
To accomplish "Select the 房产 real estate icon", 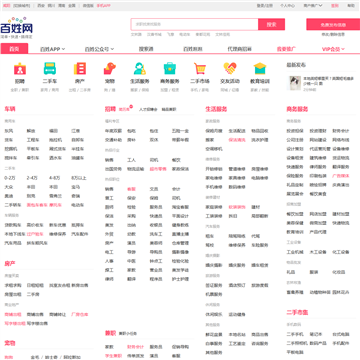I will (80, 69).
